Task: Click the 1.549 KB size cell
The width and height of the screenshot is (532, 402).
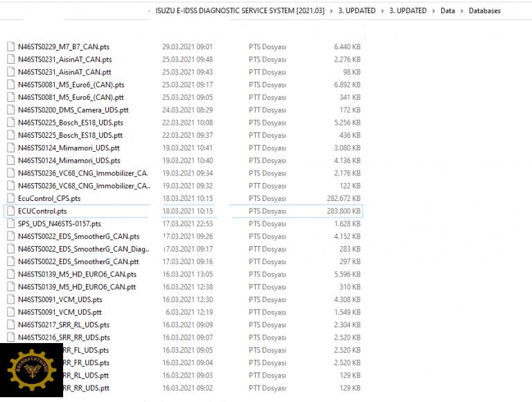Action: pos(347,312)
